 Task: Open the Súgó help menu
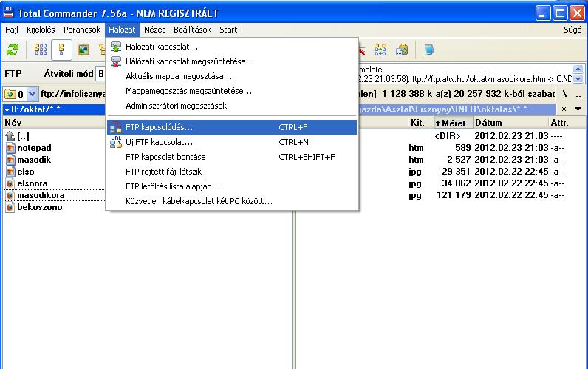572,30
